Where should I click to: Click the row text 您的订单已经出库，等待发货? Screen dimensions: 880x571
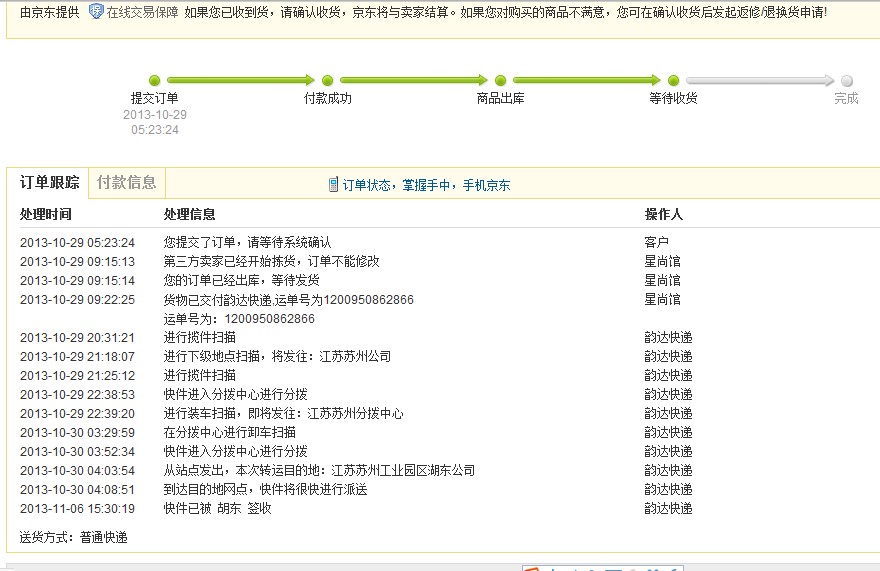coord(241,280)
